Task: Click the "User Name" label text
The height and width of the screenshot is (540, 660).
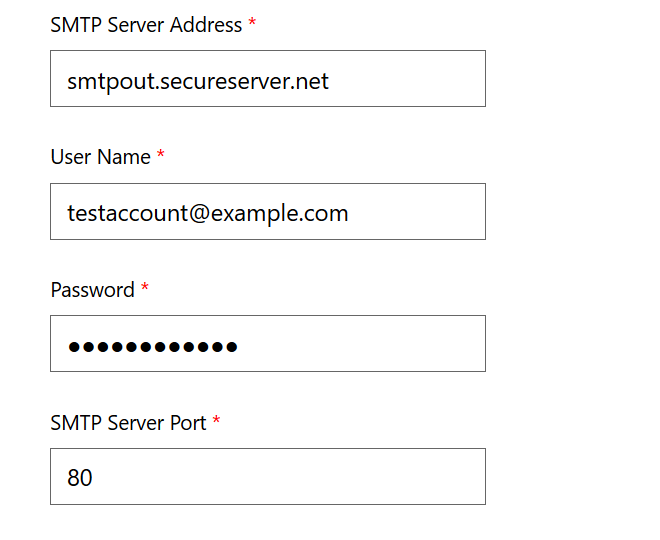Action: [x=100, y=157]
